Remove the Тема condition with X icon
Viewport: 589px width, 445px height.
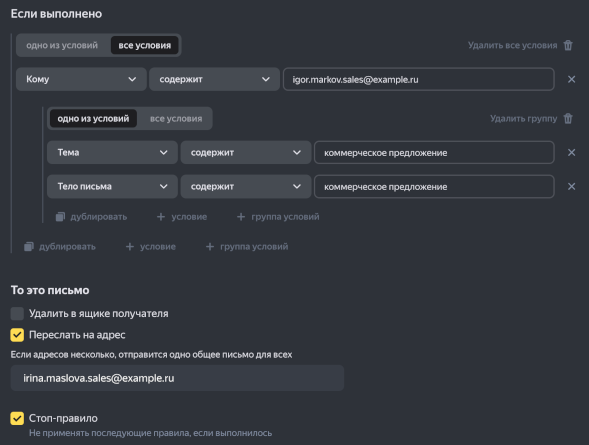(571, 152)
